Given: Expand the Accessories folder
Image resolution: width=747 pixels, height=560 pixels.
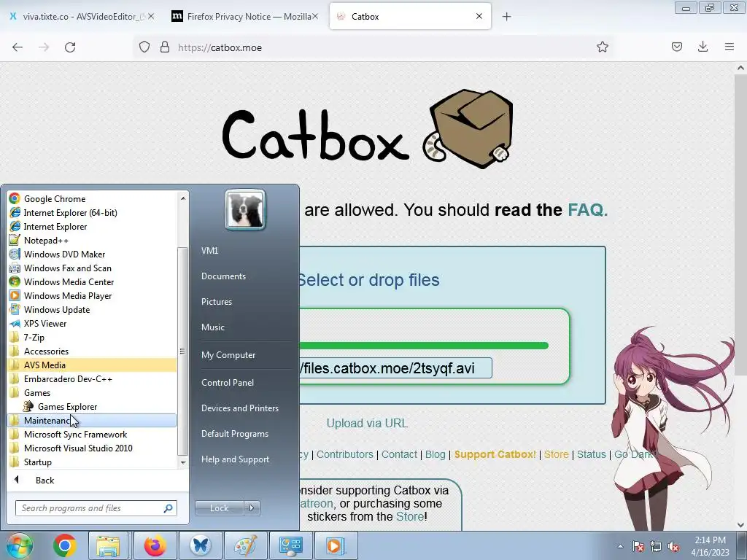Looking at the screenshot, I should tap(46, 351).
